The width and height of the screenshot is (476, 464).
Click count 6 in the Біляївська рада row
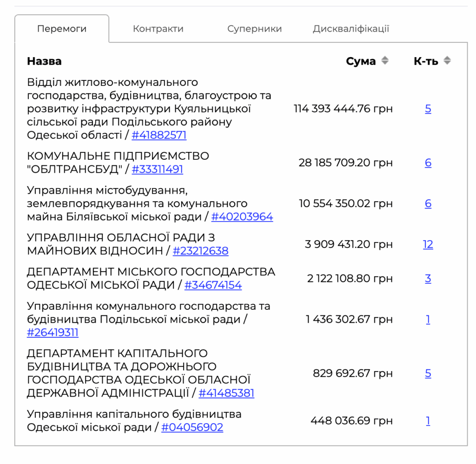(428, 203)
